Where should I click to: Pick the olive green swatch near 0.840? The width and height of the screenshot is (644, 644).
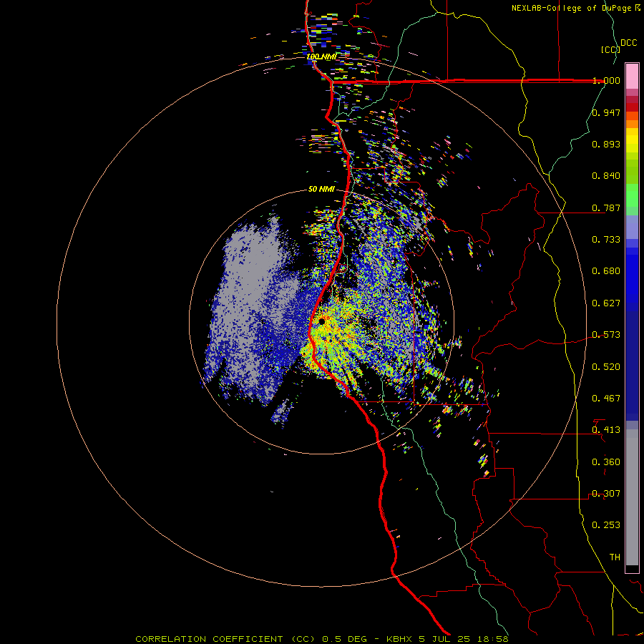click(x=632, y=172)
